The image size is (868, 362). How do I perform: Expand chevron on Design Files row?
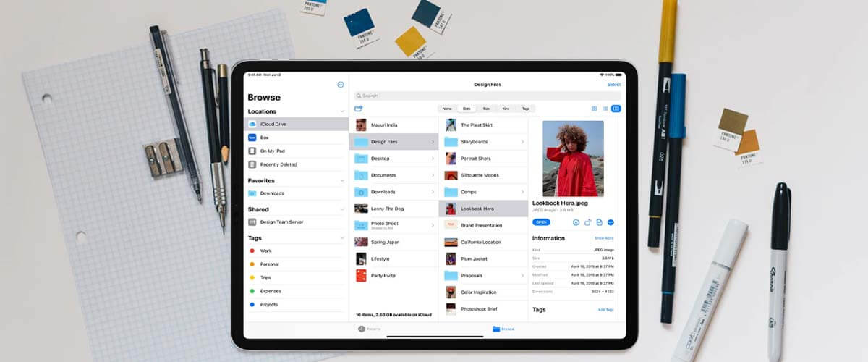pyautogui.click(x=433, y=142)
